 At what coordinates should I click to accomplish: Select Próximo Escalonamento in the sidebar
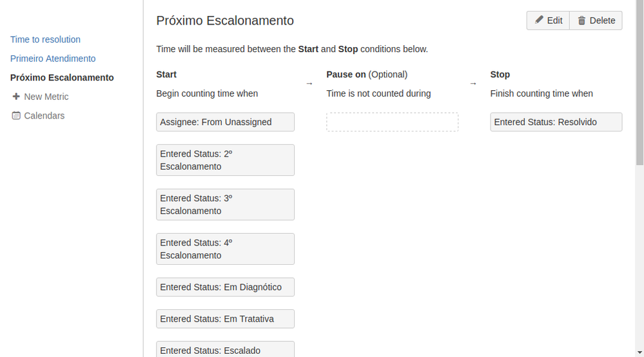coord(62,77)
